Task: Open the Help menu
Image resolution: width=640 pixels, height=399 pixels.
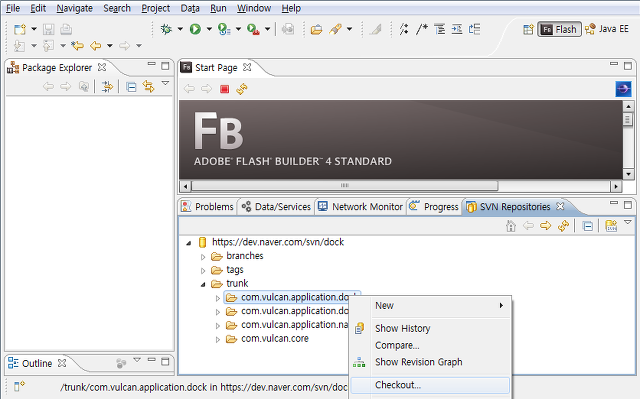Action: click(291, 8)
